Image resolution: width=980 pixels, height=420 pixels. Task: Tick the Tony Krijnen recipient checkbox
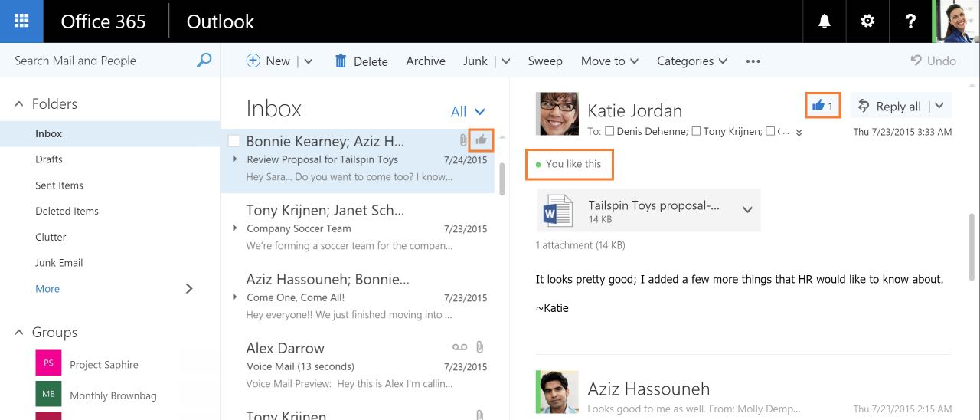(x=696, y=131)
